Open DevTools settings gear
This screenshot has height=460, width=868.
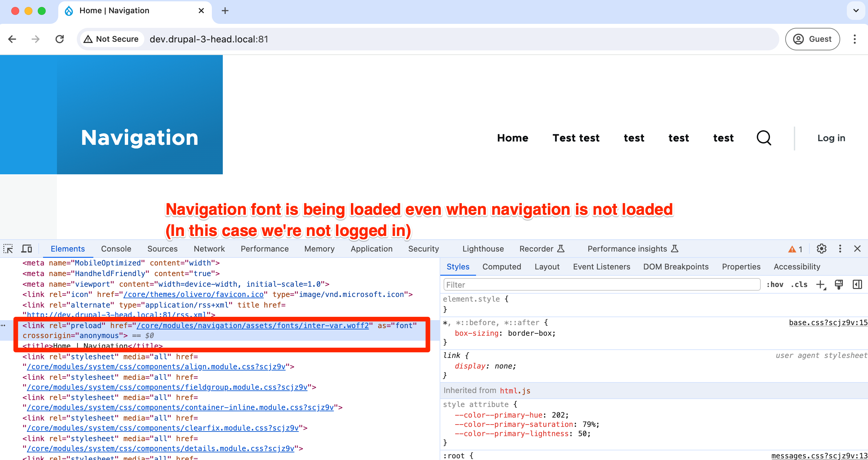click(x=821, y=249)
